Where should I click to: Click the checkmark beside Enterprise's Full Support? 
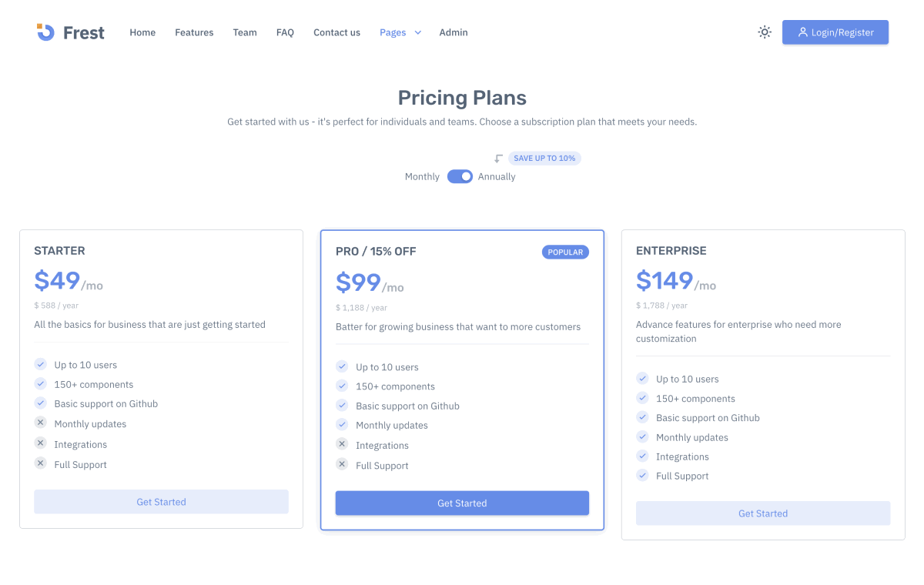click(642, 476)
